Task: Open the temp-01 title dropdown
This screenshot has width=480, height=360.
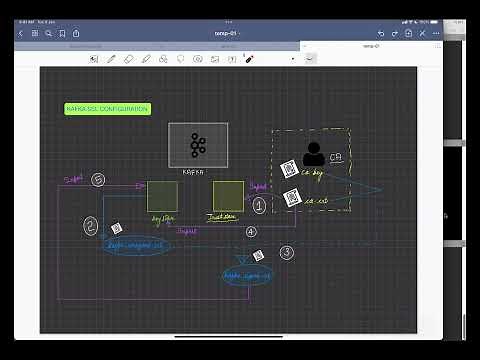Action: [227, 33]
